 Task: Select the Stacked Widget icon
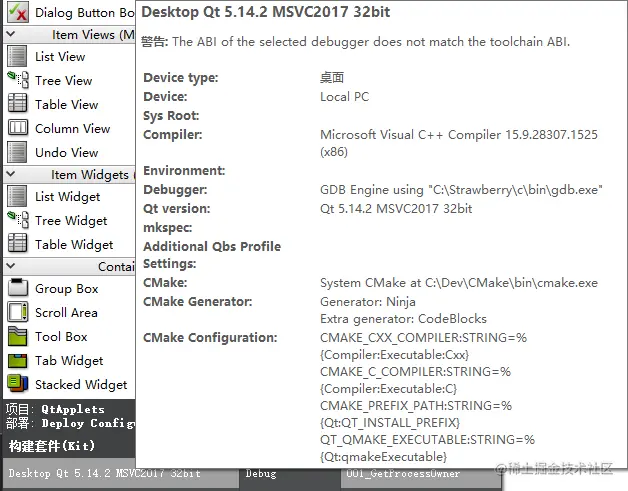tap(18, 383)
